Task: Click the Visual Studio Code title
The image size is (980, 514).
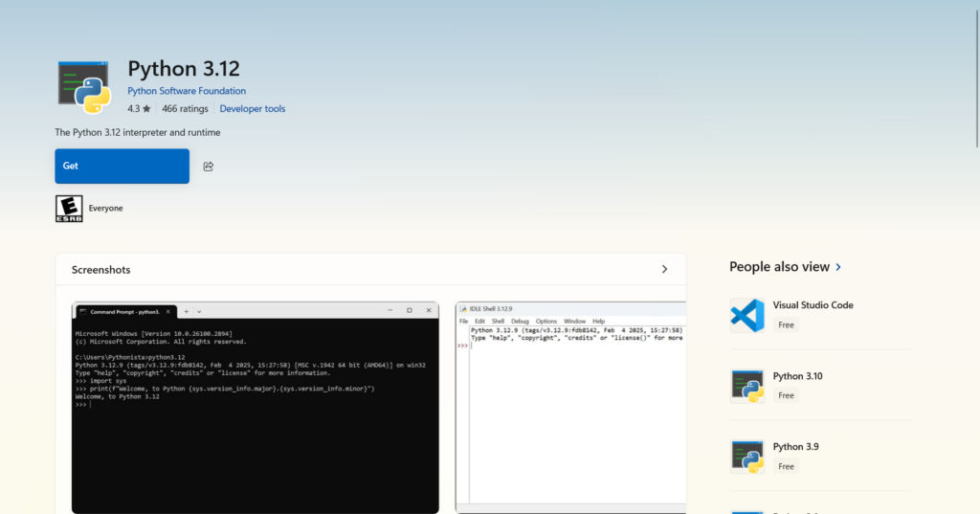Action: click(x=813, y=305)
